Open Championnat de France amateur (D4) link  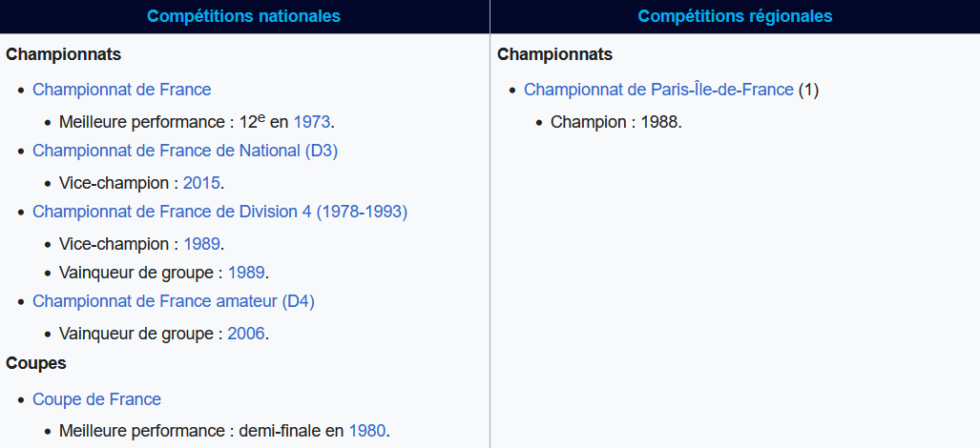[x=174, y=301]
